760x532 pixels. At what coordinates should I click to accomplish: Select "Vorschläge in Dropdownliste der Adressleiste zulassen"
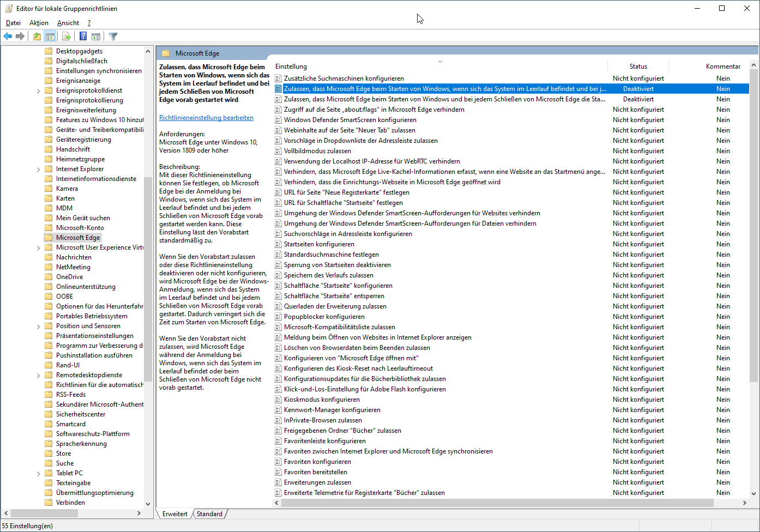point(511,141)
